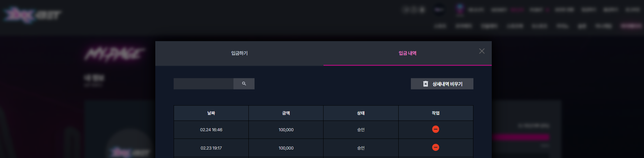The image size is (644, 158).
Task: Click the 100,000 amount in the first row
Action: 286,130
